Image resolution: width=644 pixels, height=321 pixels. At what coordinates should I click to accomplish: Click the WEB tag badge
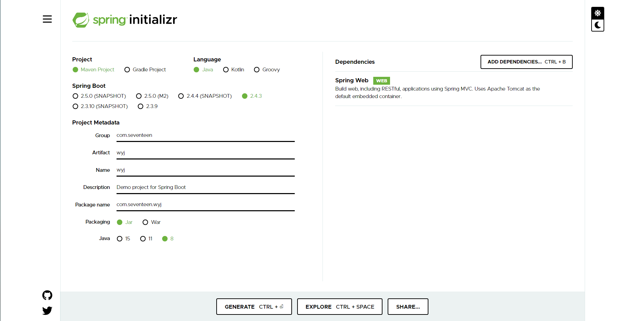[x=381, y=81]
